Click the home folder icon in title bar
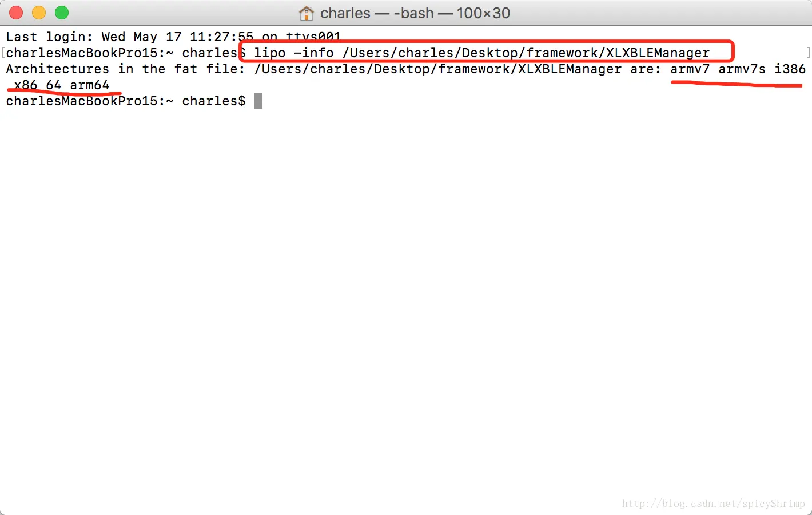 307,13
